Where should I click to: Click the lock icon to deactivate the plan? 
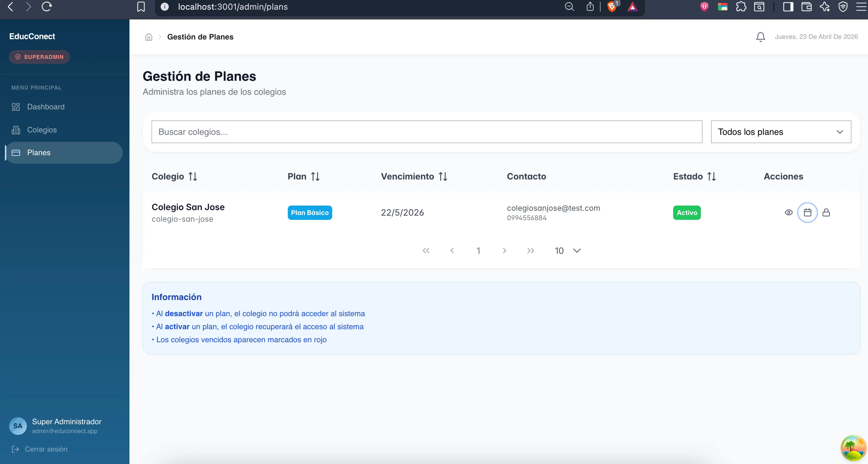click(x=826, y=213)
